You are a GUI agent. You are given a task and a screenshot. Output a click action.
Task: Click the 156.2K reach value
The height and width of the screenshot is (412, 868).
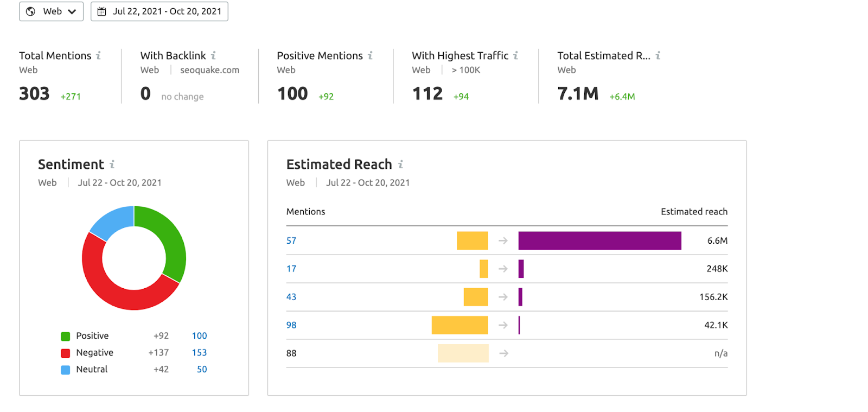(x=713, y=297)
